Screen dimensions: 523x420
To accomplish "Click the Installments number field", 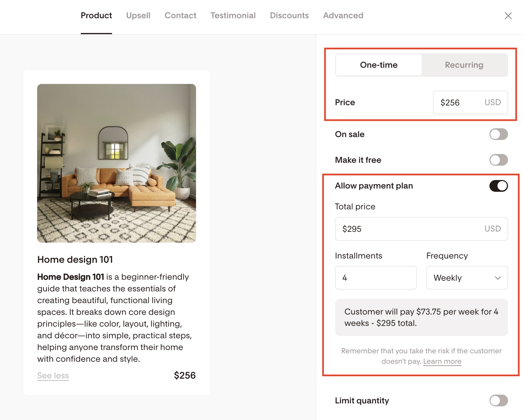I will (x=376, y=278).
